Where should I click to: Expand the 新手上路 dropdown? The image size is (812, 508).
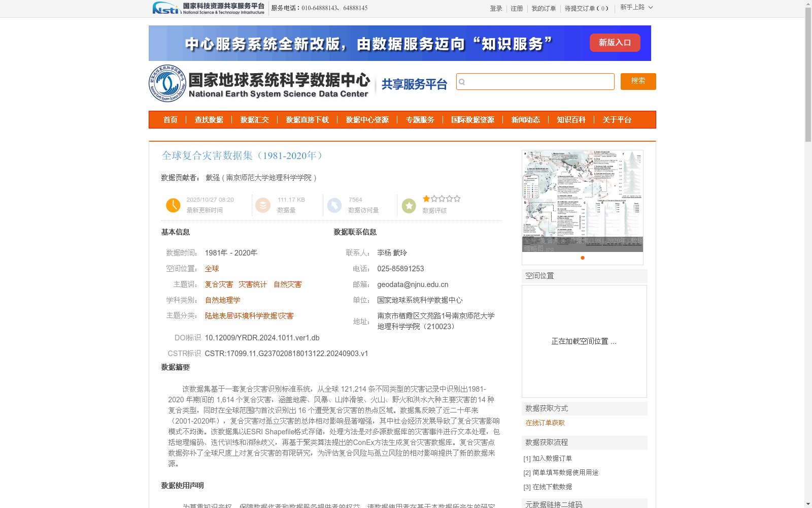(636, 7)
